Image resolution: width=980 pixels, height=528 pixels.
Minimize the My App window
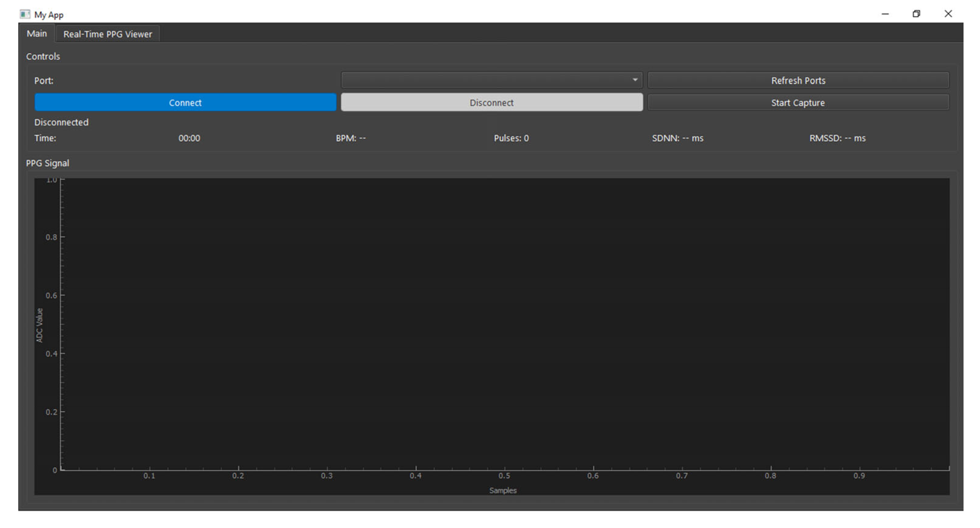(x=885, y=14)
